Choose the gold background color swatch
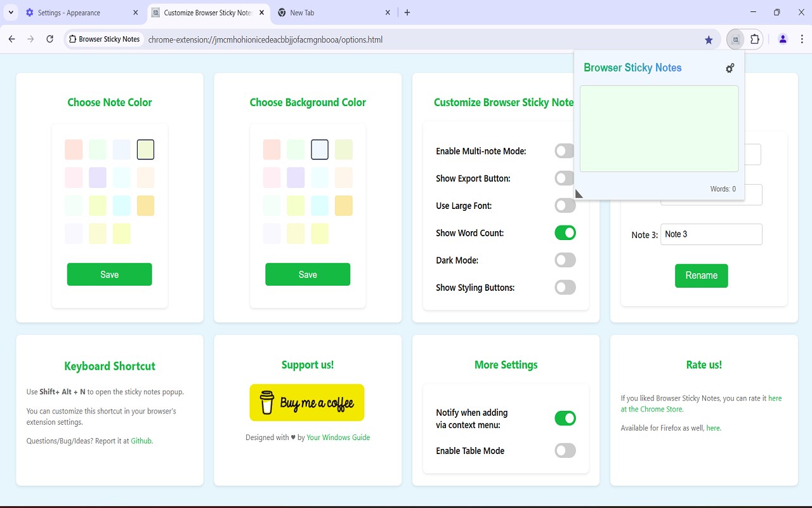 click(x=344, y=206)
